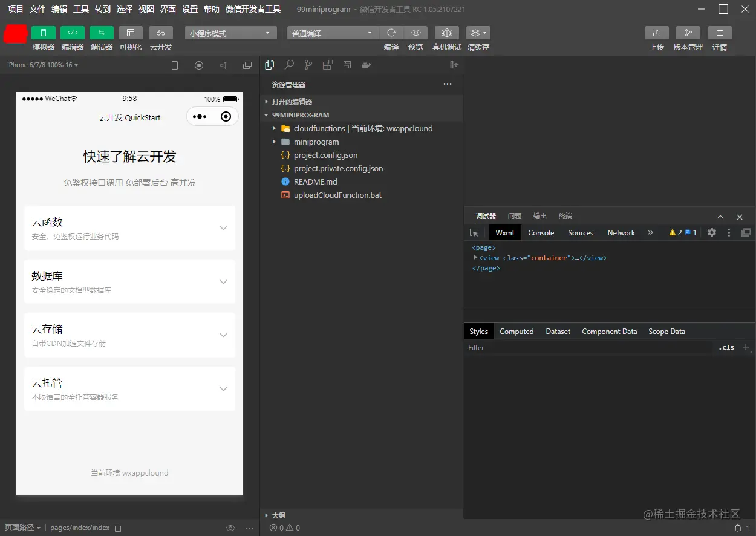This screenshot has height=536, width=756.
Task: Click the Filter styles input field
Action: [589, 347]
